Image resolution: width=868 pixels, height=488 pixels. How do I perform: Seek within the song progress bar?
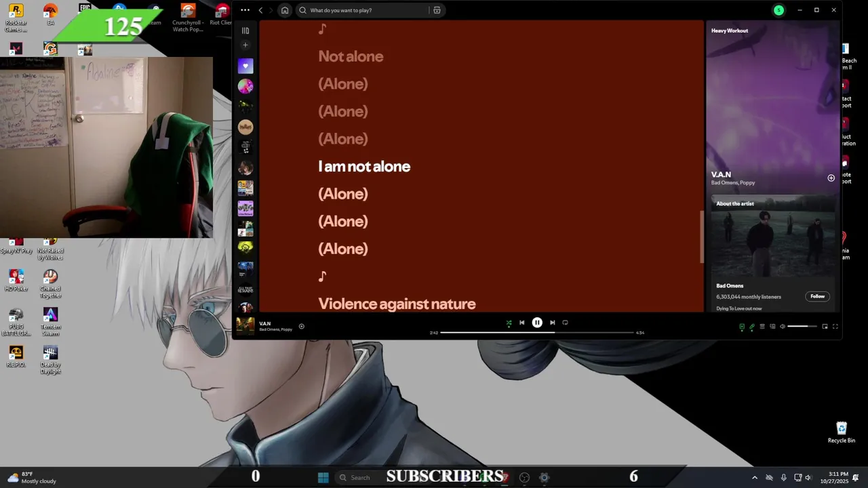[536, 333]
